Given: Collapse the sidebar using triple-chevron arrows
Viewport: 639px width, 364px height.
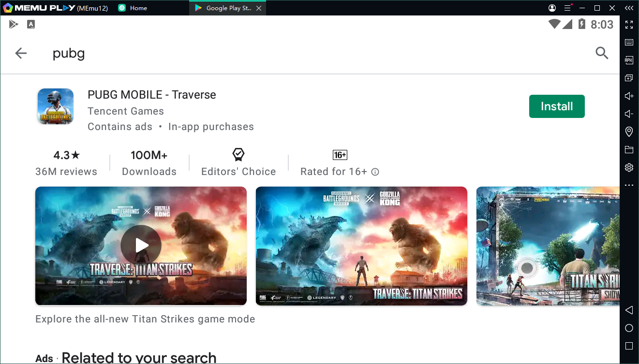Looking at the screenshot, I should [x=629, y=8].
